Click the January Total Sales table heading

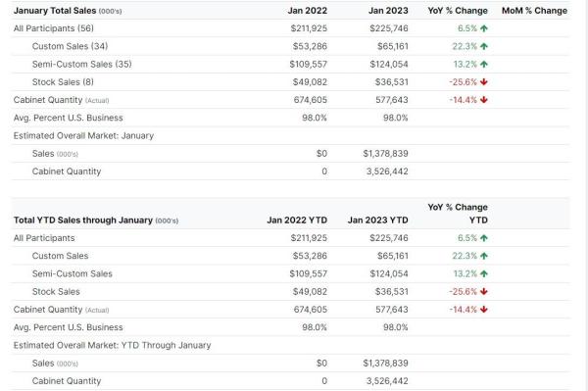pyautogui.click(x=68, y=11)
